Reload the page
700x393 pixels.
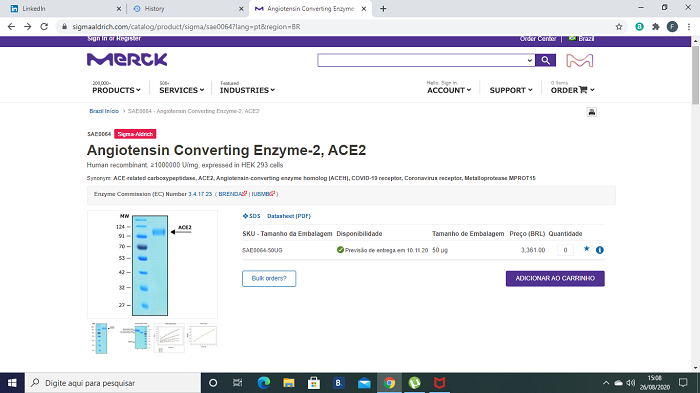(44, 27)
